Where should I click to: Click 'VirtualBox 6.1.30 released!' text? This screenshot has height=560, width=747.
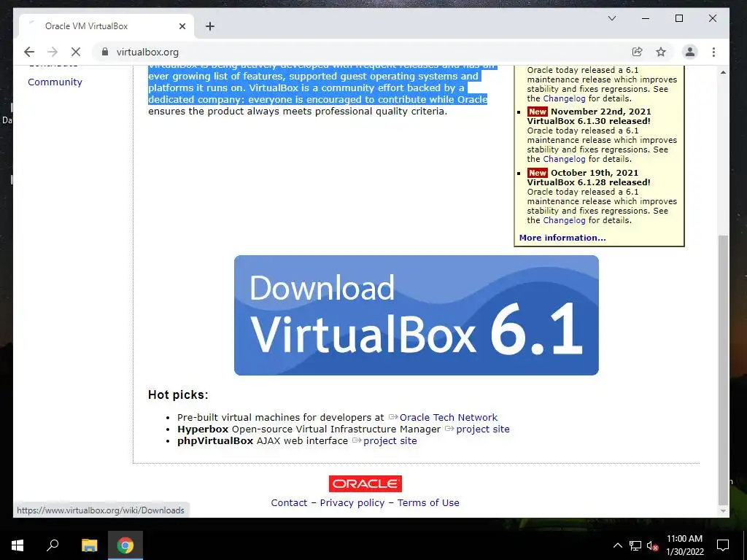(589, 121)
